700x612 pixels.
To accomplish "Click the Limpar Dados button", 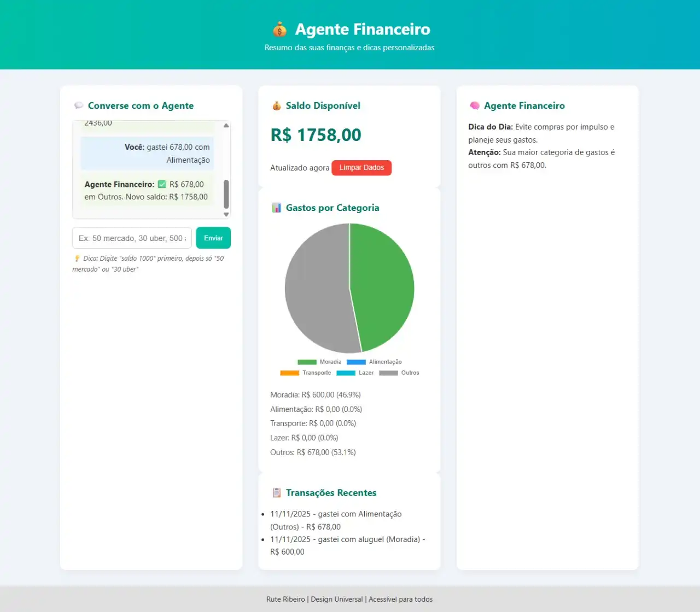I will (361, 168).
